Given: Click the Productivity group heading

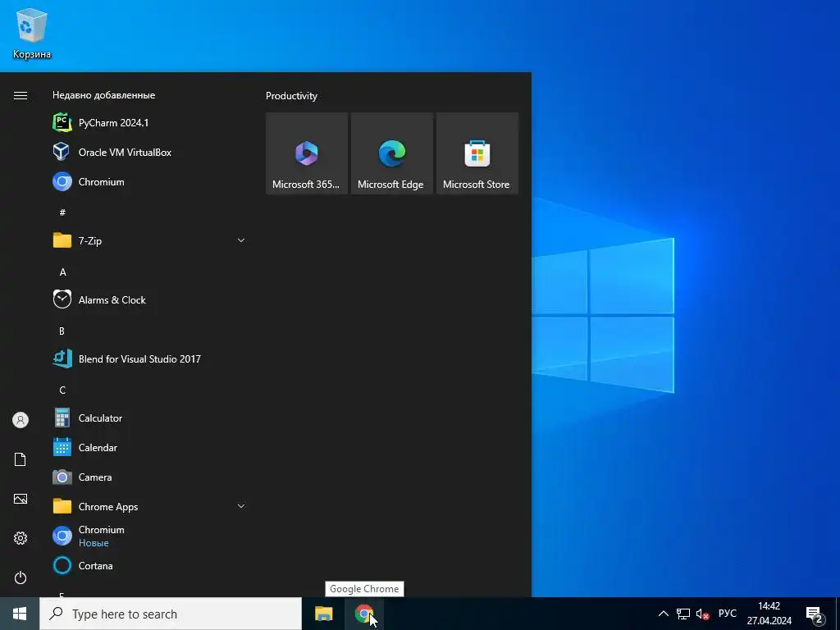Looking at the screenshot, I should 291,96.
